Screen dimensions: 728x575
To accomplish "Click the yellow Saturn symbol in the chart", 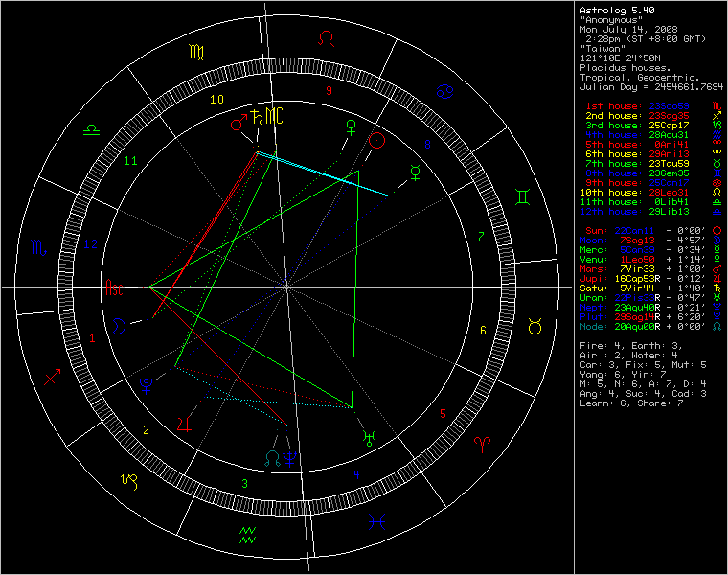I will [x=257, y=118].
